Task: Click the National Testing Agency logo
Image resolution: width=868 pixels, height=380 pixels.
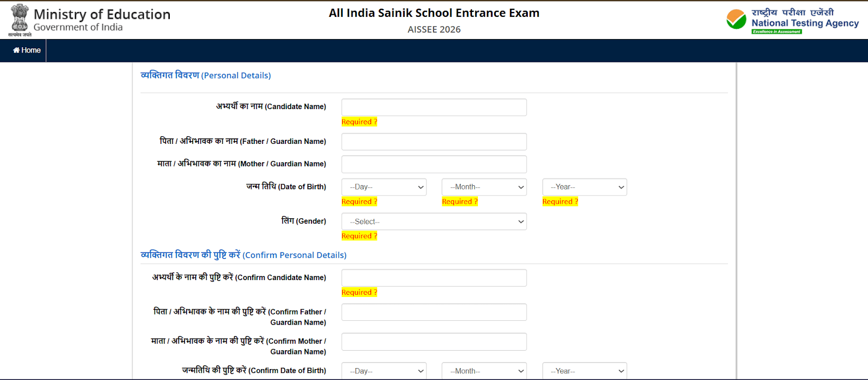Action: click(x=793, y=21)
